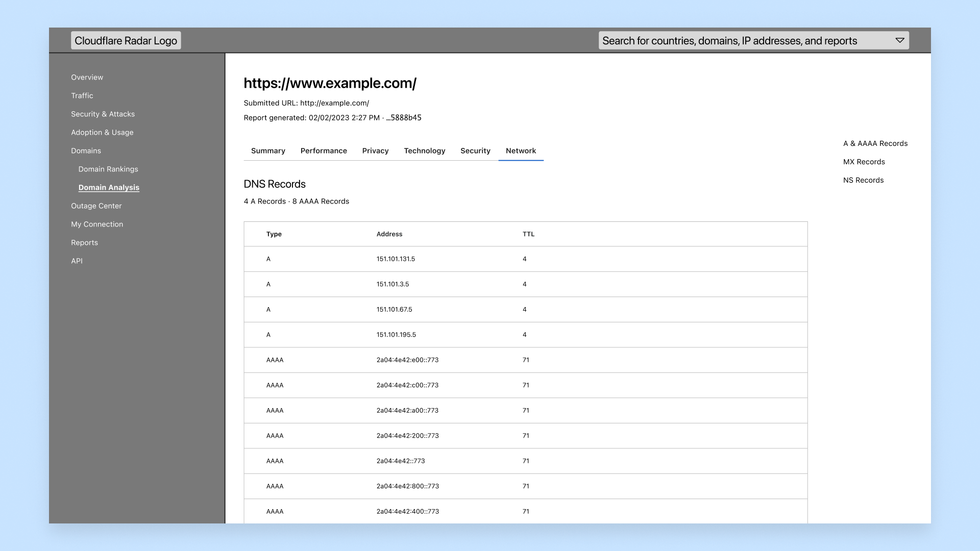
Task: Switch to the Performance tab
Action: [324, 151]
